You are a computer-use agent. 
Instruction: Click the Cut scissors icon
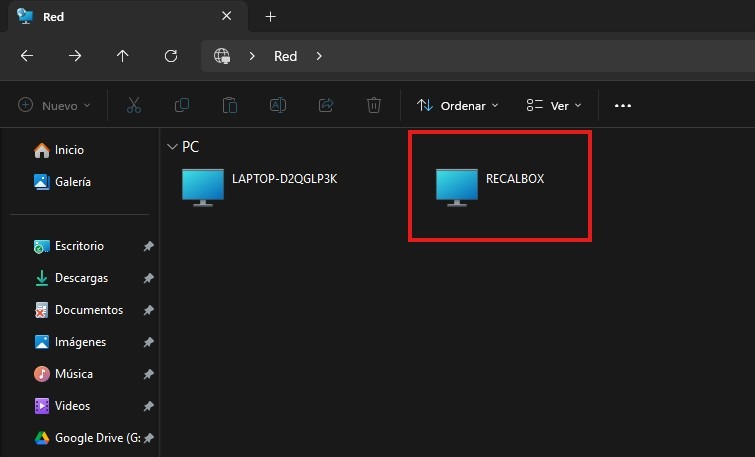tap(133, 105)
